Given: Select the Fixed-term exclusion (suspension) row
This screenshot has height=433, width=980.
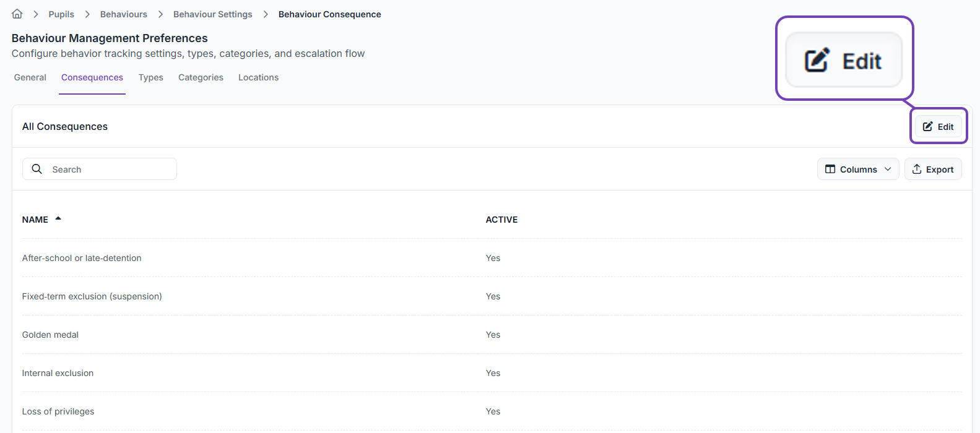Looking at the screenshot, I should coord(92,296).
